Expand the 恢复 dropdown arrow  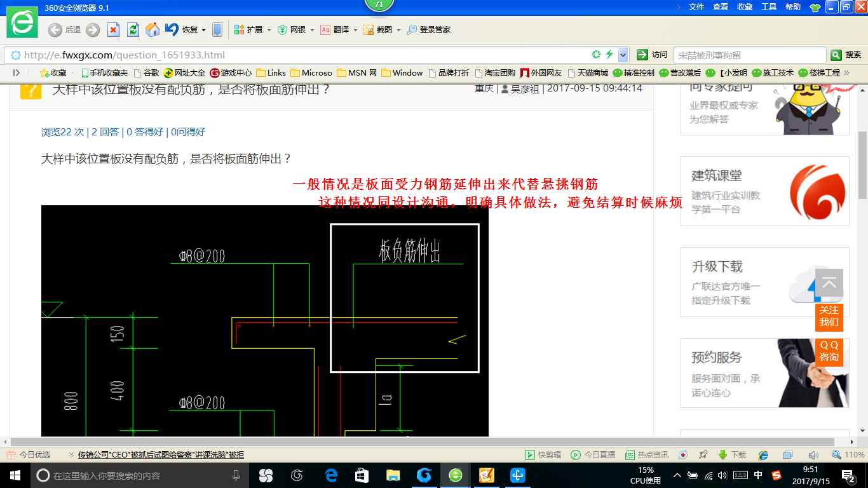pyautogui.click(x=203, y=30)
